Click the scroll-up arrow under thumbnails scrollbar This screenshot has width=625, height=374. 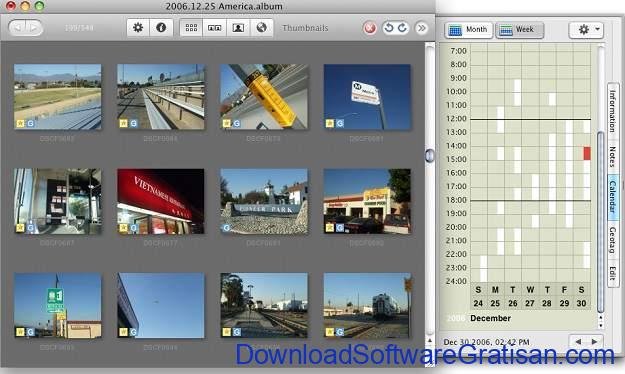[x=430, y=341]
